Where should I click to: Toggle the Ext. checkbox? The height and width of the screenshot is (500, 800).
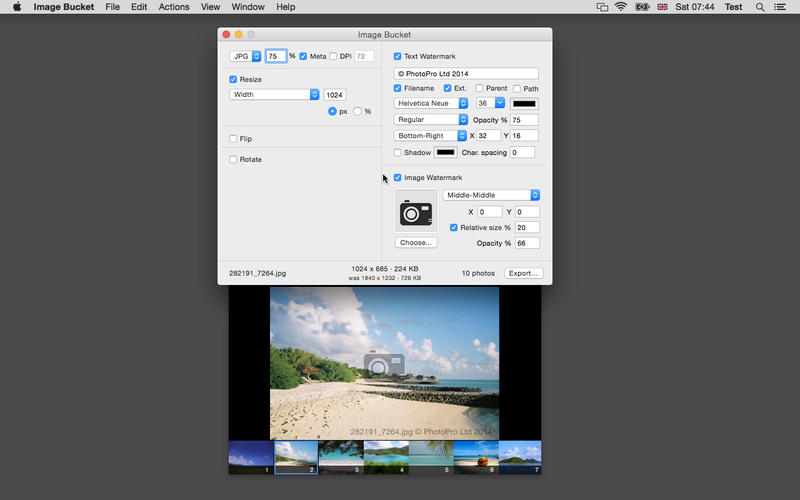(x=447, y=88)
